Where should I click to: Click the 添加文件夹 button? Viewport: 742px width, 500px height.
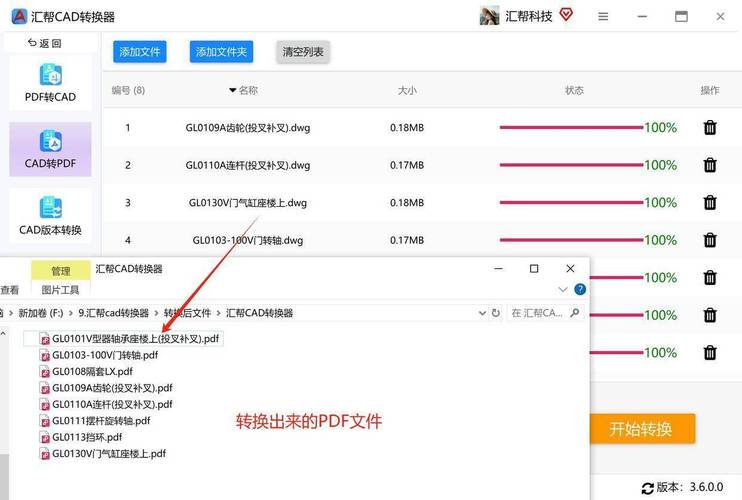[221, 52]
